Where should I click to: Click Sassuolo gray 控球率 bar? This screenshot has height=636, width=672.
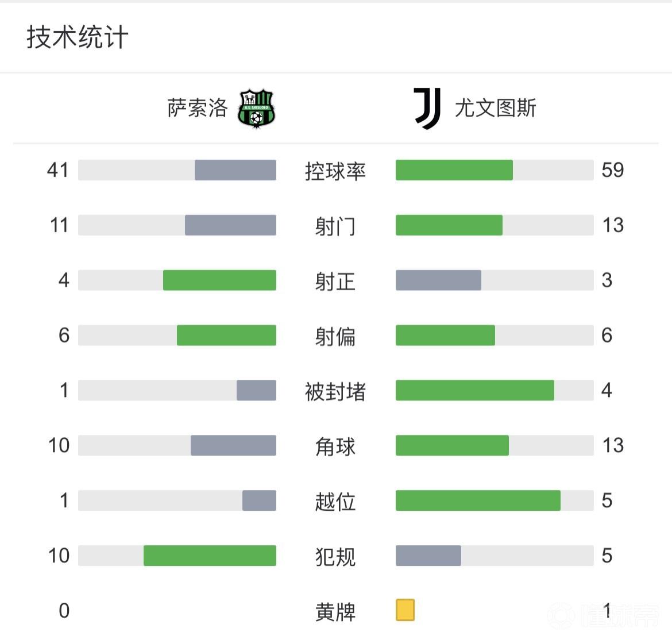(x=235, y=170)
